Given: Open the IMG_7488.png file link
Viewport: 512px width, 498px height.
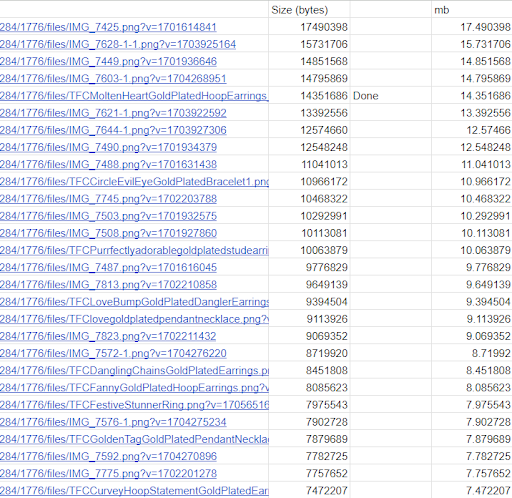Looking at the screenshot, I should (x=108, y=164).
